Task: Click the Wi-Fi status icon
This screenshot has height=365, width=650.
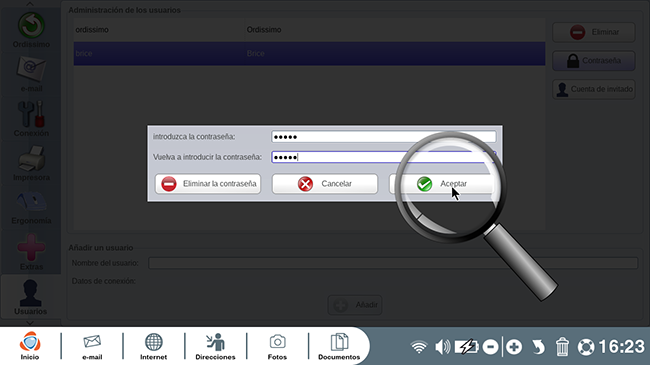Action: (x=419, y=347)
